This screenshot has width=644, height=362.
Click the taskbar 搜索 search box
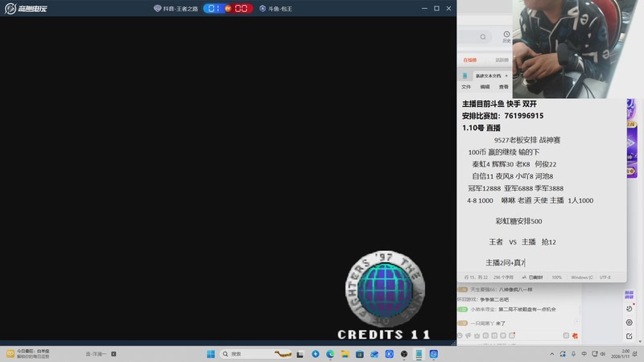242,354
